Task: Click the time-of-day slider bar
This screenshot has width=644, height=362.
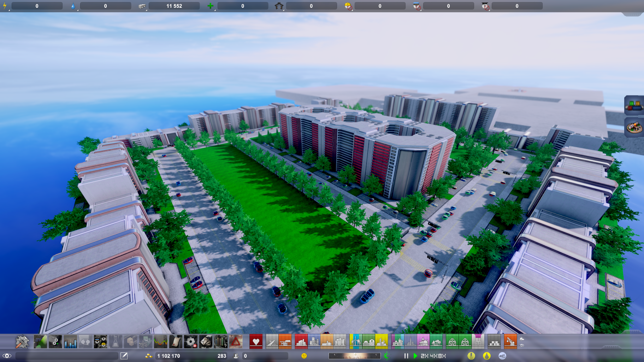Action: [x=354, y=356]
